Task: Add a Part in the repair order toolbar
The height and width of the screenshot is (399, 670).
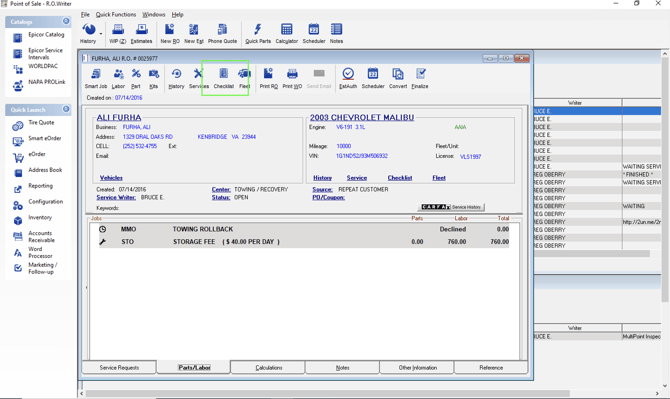Action: [x=136, y=79]
